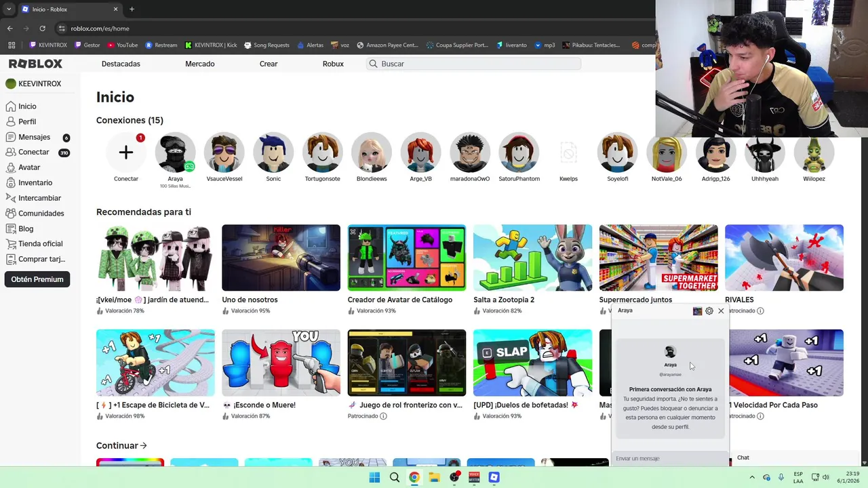Open Comunidades in the sidebar
The image size is (868, 488).
[35, 213]
